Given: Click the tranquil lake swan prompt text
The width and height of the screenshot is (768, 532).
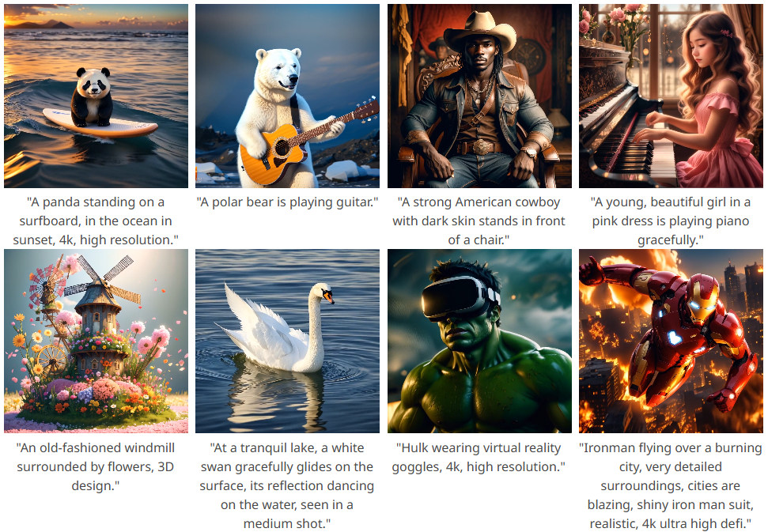Looking at the screenshot, I should 287,485.
